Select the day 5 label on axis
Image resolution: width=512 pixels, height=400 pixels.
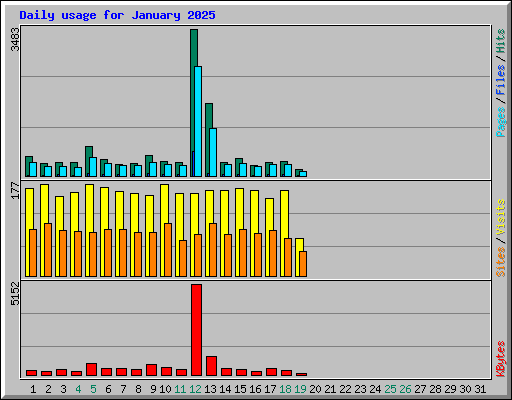[93, 389]
